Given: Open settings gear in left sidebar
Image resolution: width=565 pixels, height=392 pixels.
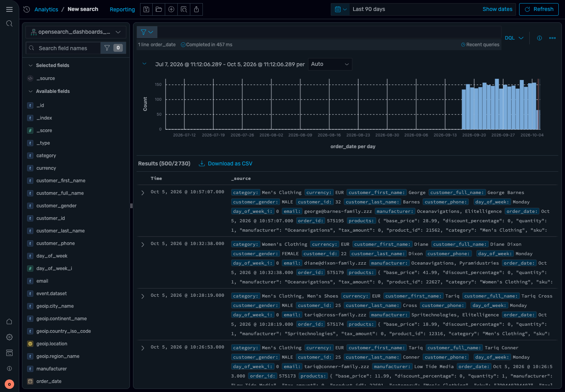Looking at the screenshot, I should tap(9, 337).
